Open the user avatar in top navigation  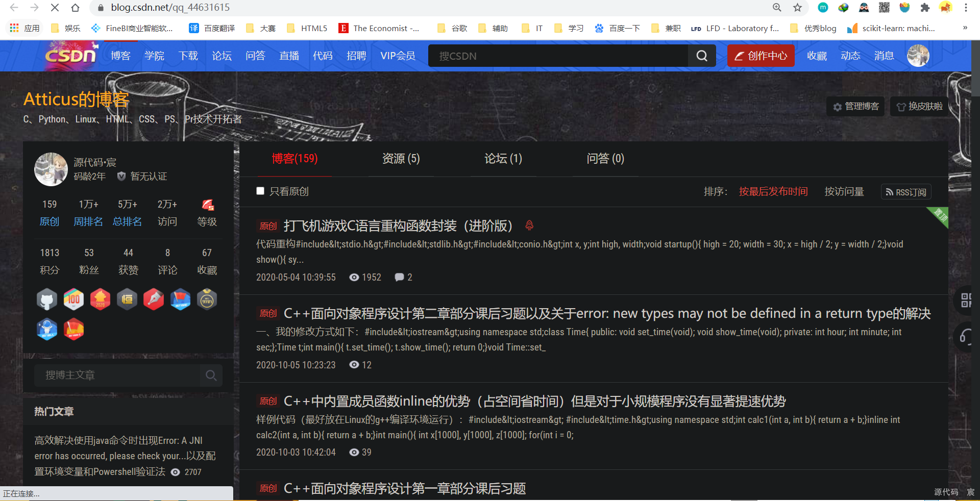pos(918,56)
